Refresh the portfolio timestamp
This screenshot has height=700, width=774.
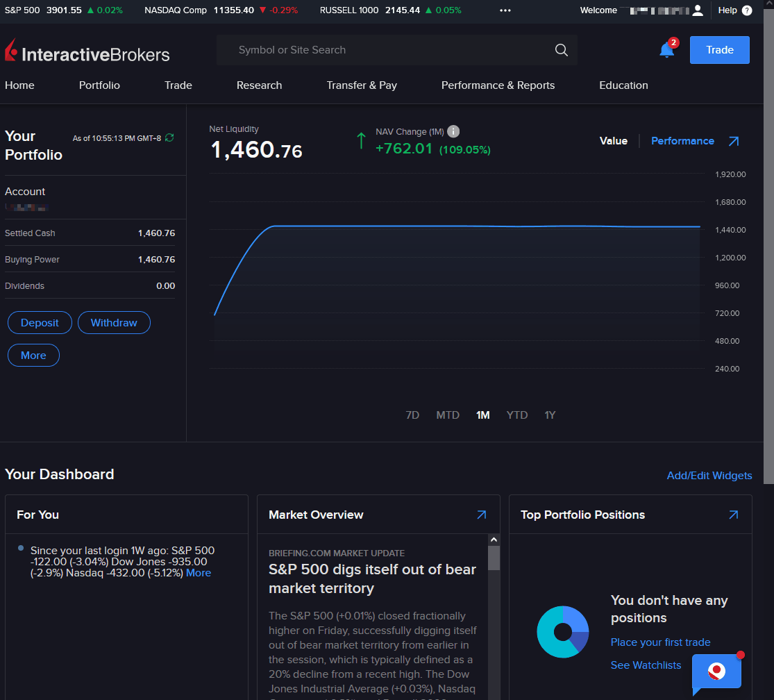pos(169,137)
